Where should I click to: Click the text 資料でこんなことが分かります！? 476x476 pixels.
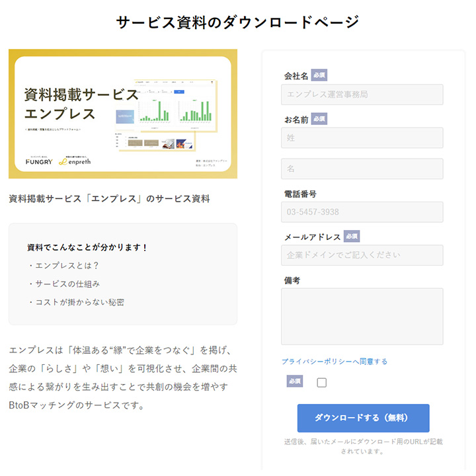click(87, 247)
